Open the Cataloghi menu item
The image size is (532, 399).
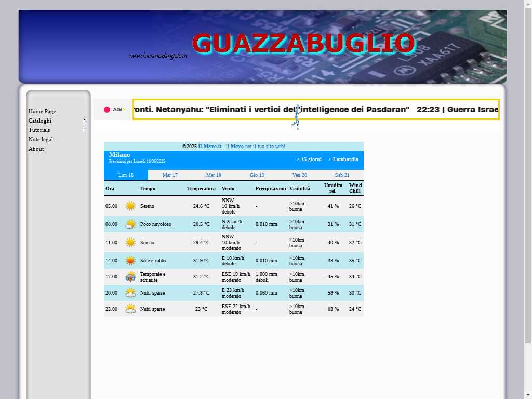tap(40, 121)
